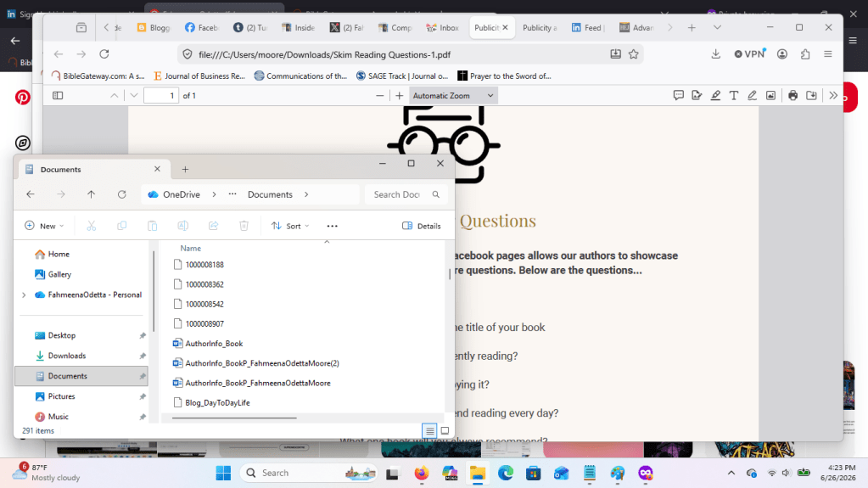The width and height of the screenshot is (868, 488).
Task: Open the browser application menu
Action: [x=827, y=54]
